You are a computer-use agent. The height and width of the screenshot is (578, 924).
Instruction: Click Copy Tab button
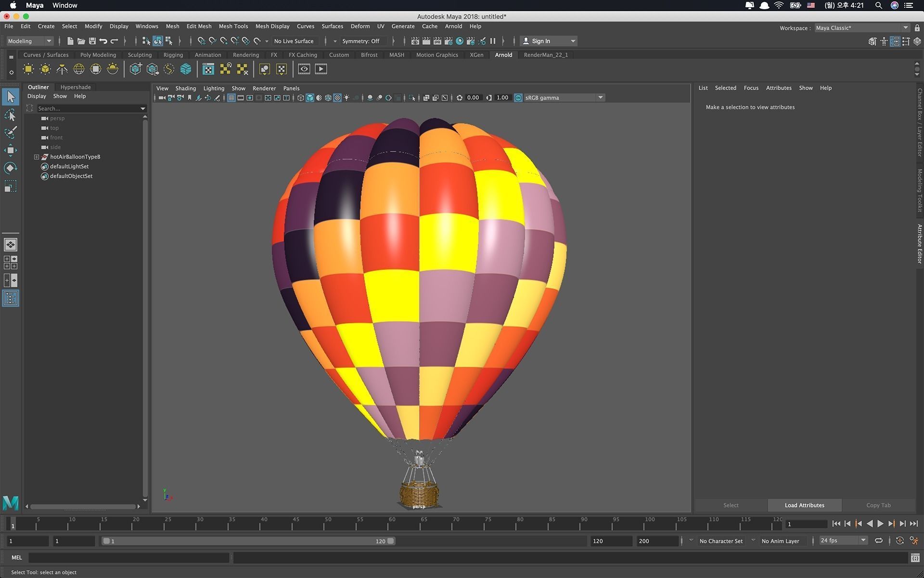878,505
